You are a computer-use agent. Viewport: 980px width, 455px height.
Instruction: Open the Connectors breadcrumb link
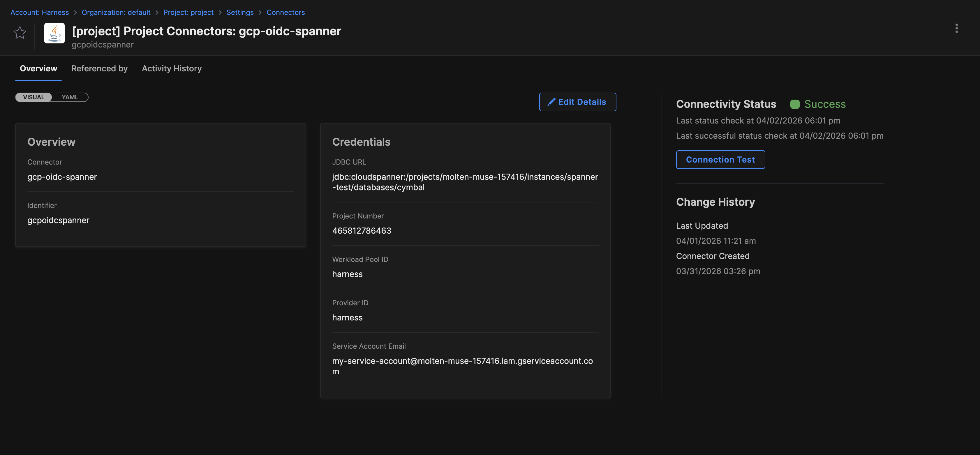point(285,12)
